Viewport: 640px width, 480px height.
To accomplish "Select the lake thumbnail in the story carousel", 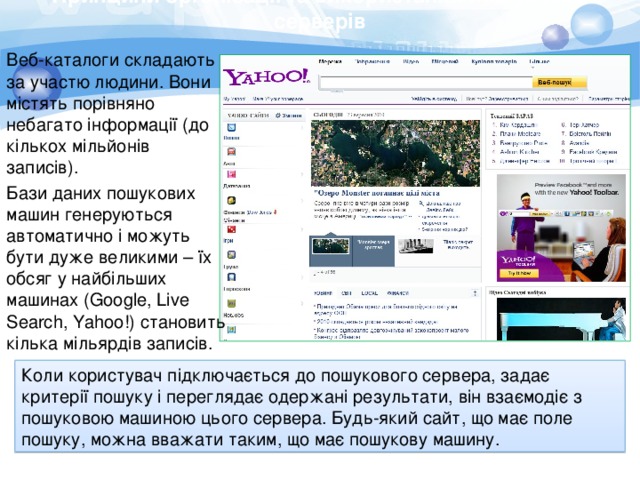I will click(x=331, y=246).
